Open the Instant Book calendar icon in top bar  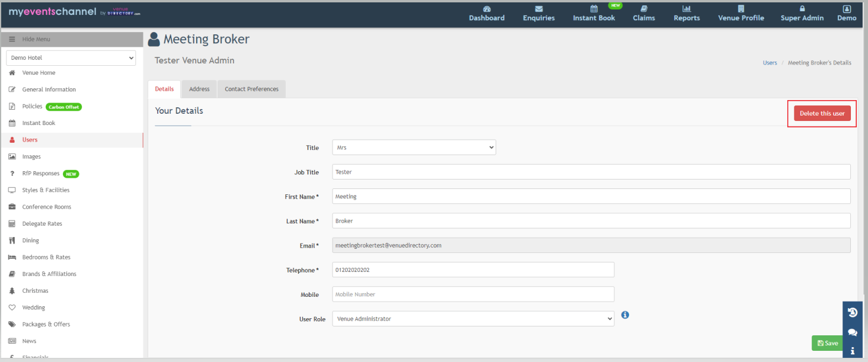click(594, 9)
